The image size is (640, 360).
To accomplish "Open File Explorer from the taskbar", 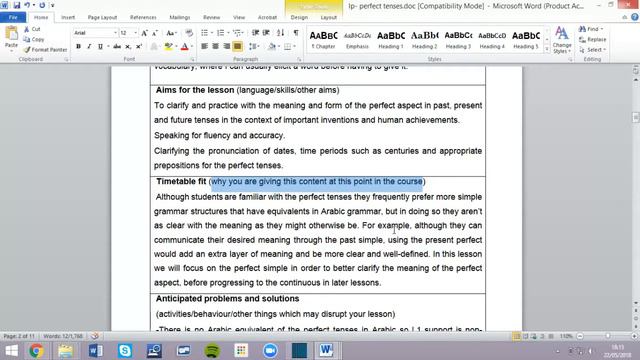I will 65,351.
